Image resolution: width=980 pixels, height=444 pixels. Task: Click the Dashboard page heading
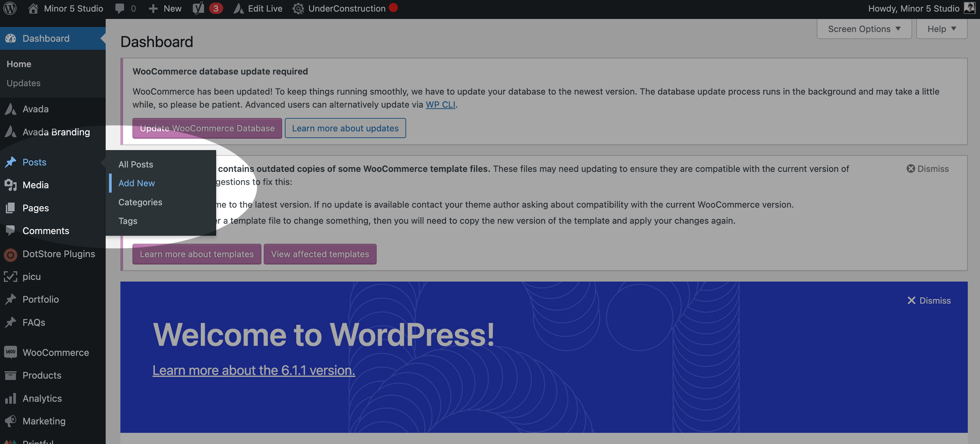coord(156,41)
